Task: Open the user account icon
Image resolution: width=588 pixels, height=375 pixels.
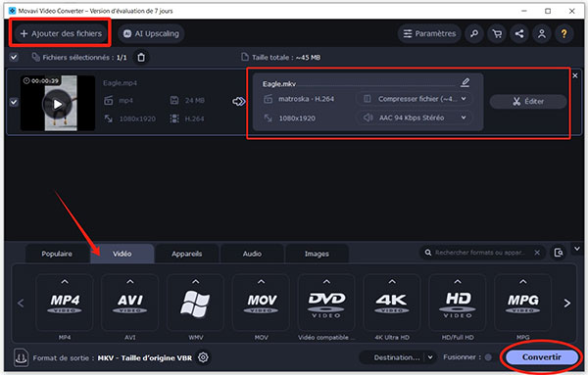Action: 542,33
